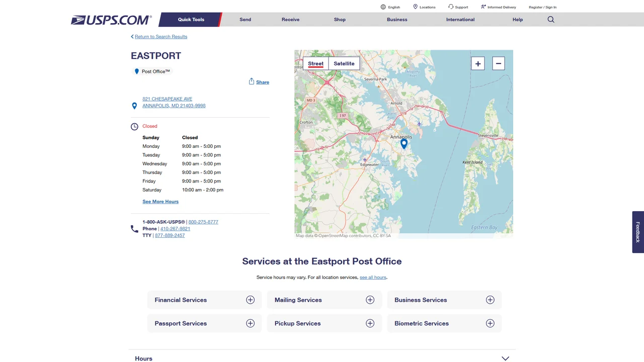Click the globe English language icon
This screenshot has width=644, height=362.
383,7
